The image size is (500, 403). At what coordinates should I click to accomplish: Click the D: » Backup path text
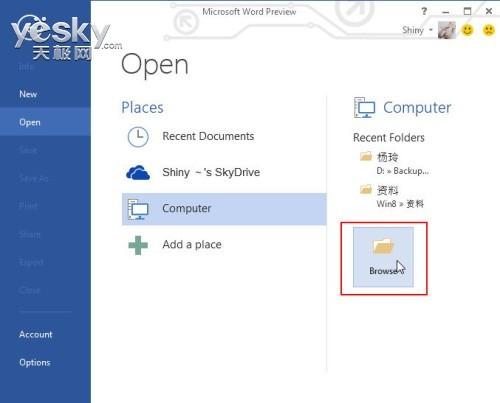(x=402, y=171)
